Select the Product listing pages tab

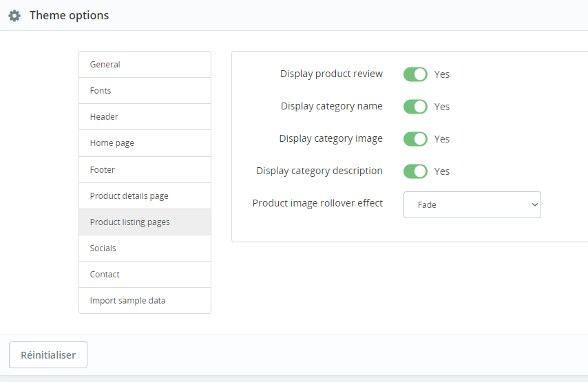(145, 222)
